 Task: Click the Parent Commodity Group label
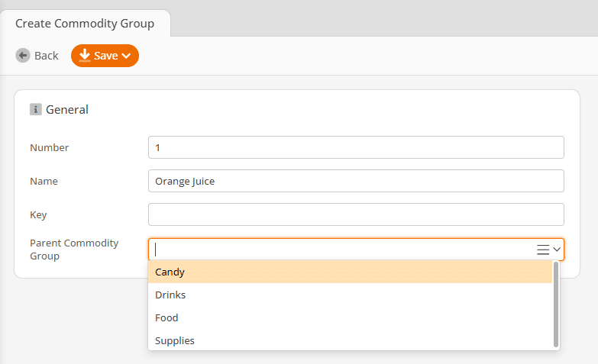tap(74, 250)
